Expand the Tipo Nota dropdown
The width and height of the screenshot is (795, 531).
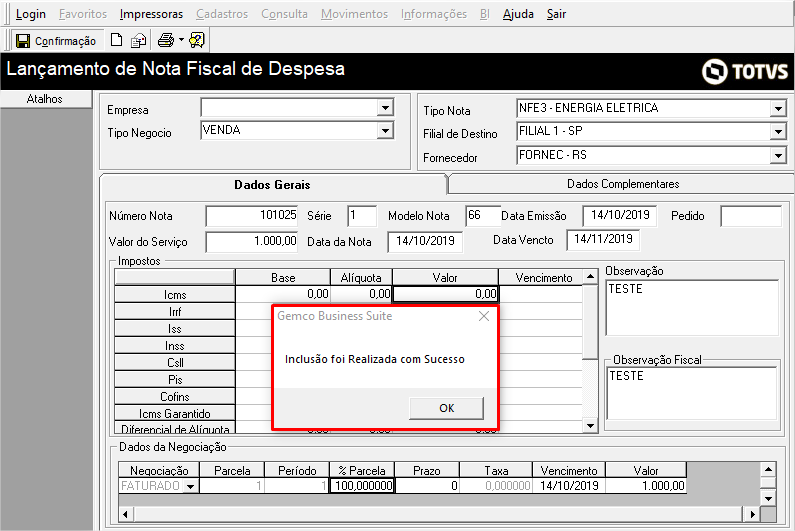point(778,108)
